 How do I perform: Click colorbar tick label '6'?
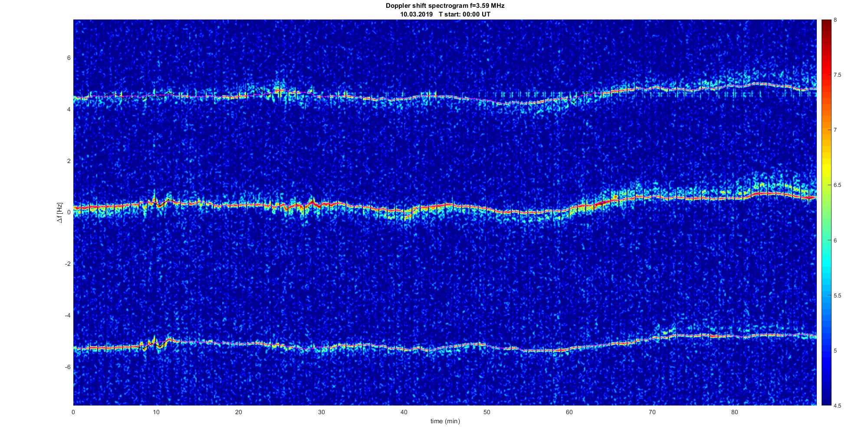tap(835, 240)
